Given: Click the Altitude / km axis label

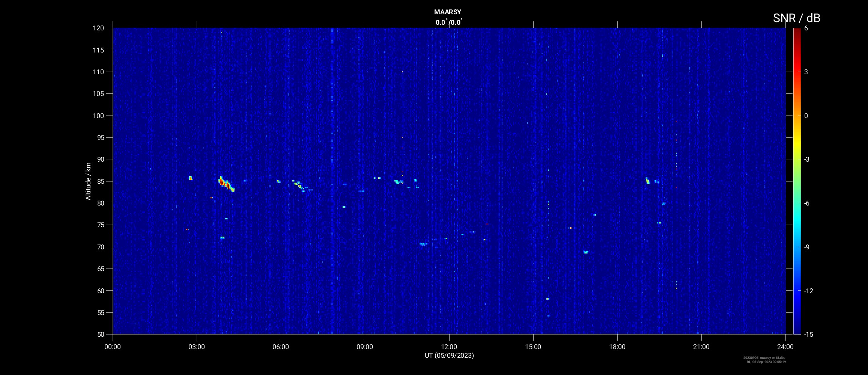Looking at the screenshot, I should pyautogui.click(x=88, y=181).
